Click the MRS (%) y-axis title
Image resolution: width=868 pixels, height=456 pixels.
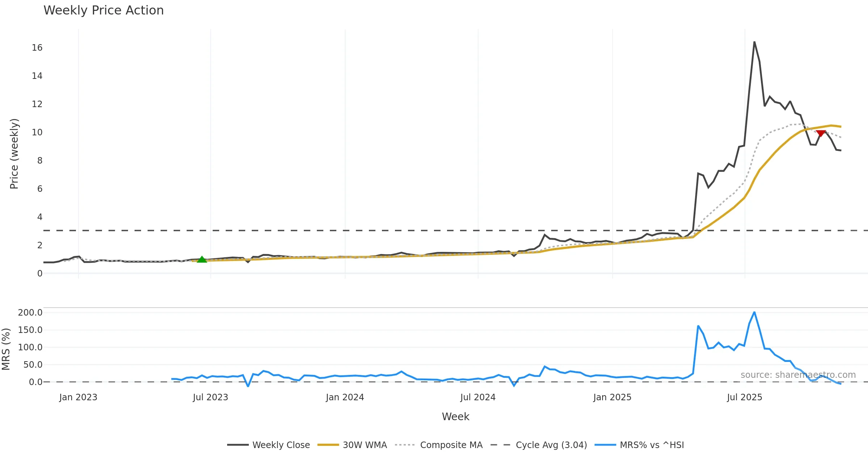coord(6,349)
